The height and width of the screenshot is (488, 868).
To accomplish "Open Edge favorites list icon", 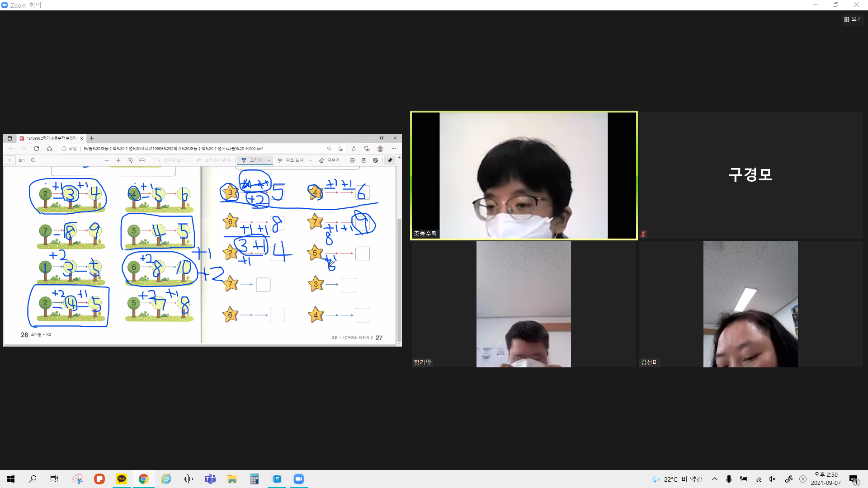I will [354, 149].
